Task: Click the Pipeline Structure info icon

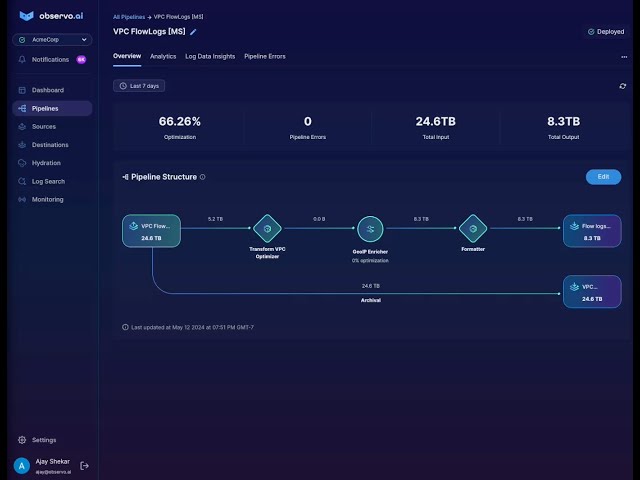Action: [x=202, y=177]
